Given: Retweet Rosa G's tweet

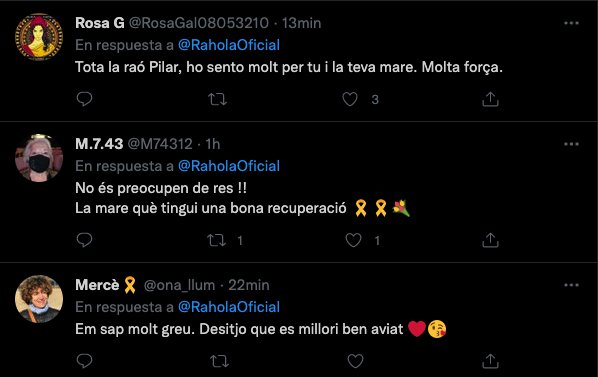Looking at the screenshot, I should pos(217,99).
